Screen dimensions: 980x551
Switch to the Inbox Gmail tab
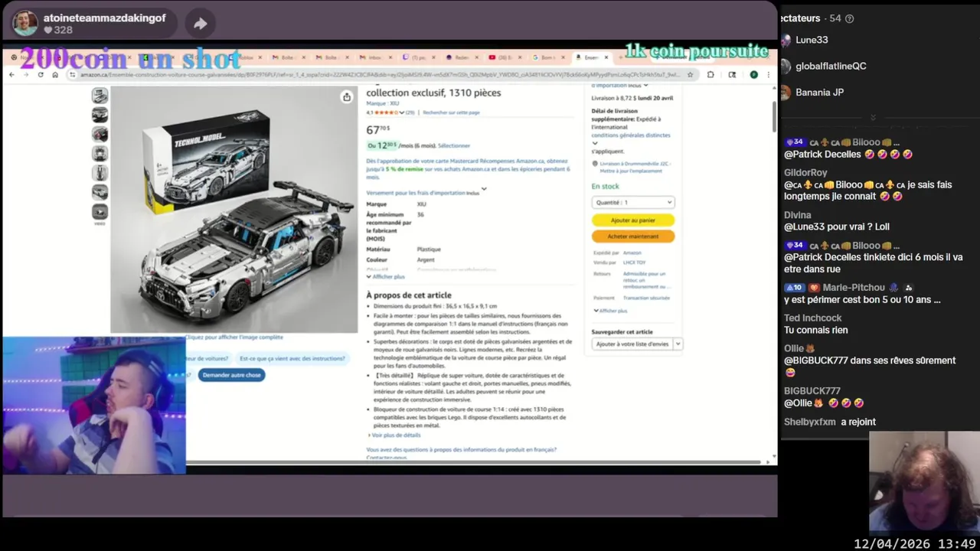(374, 57)
